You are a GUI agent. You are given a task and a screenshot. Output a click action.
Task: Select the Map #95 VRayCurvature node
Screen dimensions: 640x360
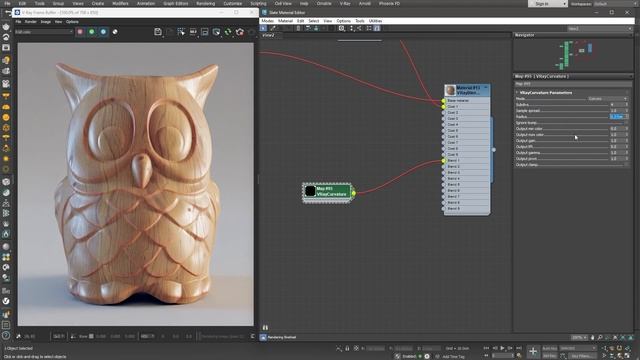[x=327, y=192]
